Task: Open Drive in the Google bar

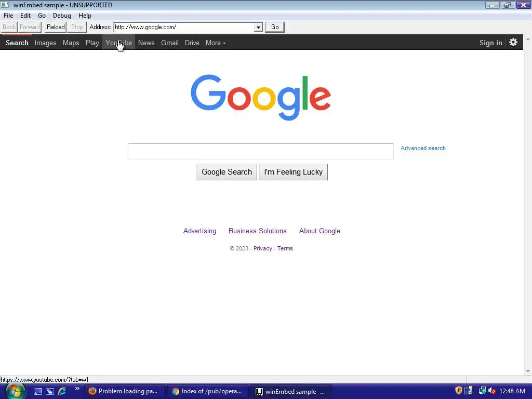Action: pyautogui.click(x=192, y=43)
